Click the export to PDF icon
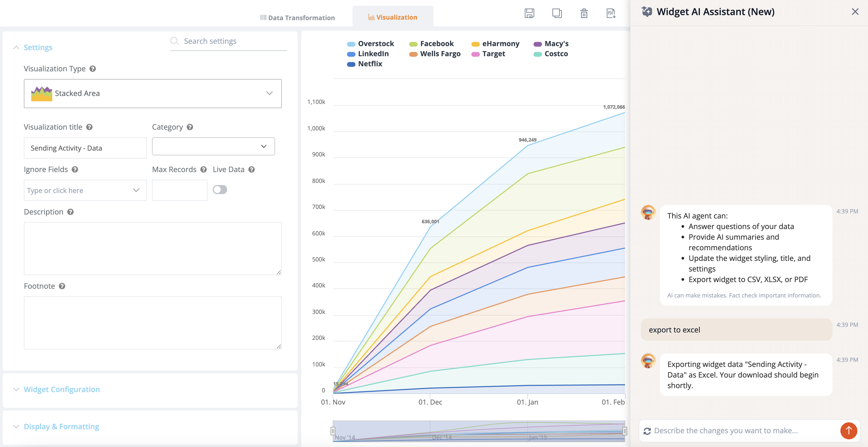Viewport: 868px width, 447px height. tap(611, 14)
